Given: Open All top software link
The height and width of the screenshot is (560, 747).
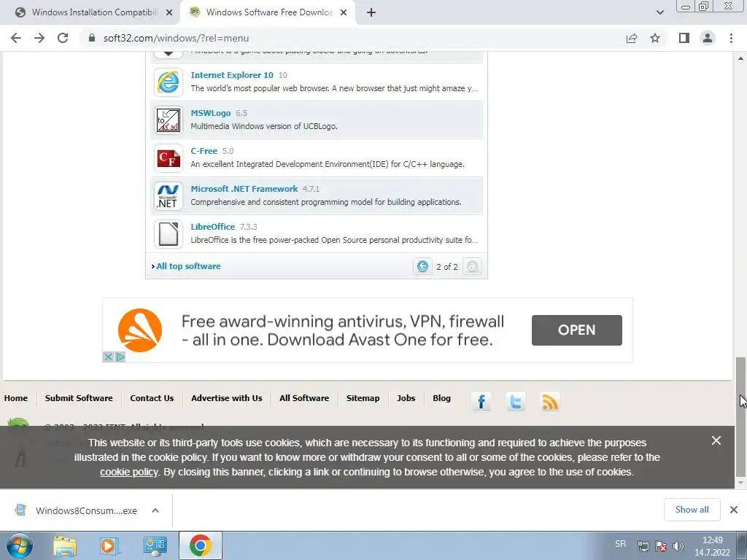Looking at the screenshot, I should pos(188,266).
